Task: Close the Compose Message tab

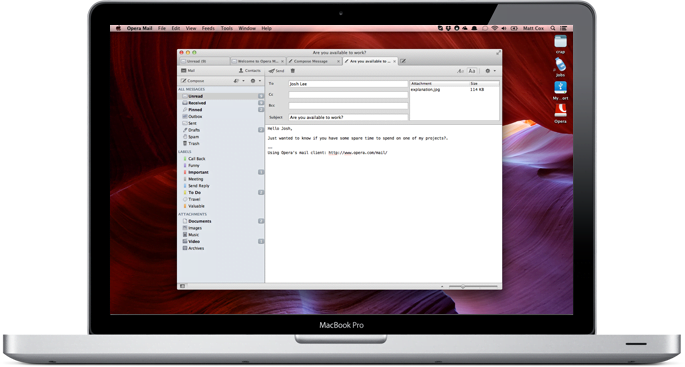Action: [x=339, y=62]
